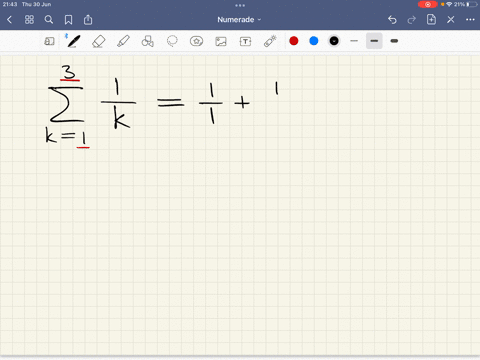Screen dimensions: 480x360
Task: Open the Elements sticker tool
Action: point(196,41)
